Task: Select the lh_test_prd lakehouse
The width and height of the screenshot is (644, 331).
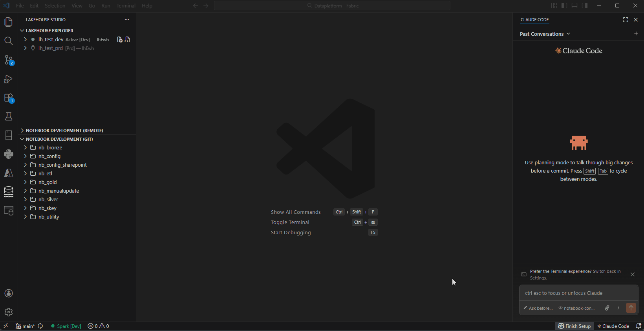Action: coord(50,48)
